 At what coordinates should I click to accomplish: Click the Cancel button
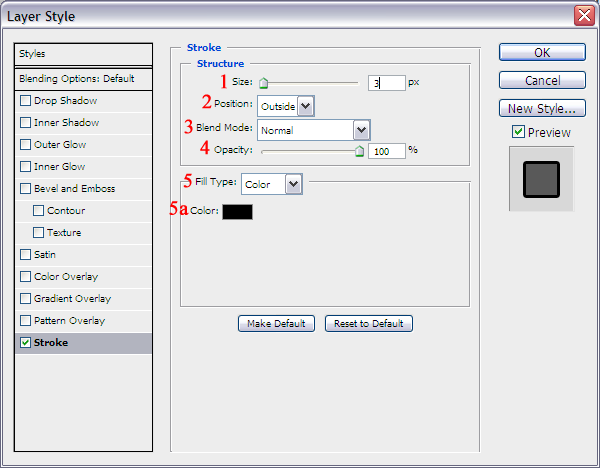[542, 80]
